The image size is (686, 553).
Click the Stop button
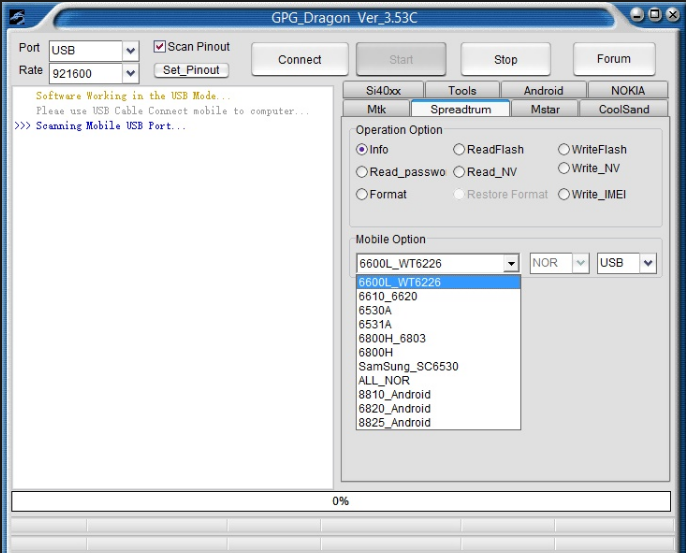tap(505, 60)
